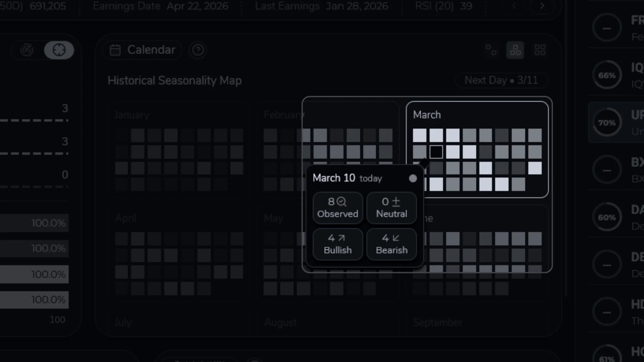644x362 pixels.
Task: Open the help question-mark icon beside Calendar
Action: 198,50
